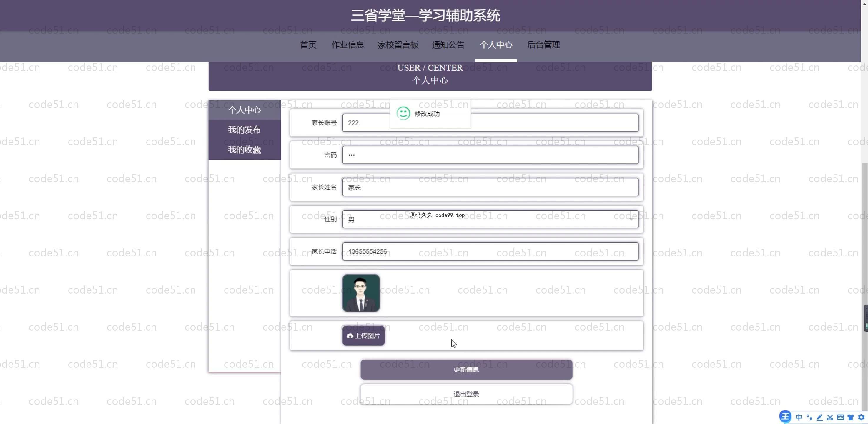
Task: Open 通知公告 navigation item
Action: pos(448,44)
